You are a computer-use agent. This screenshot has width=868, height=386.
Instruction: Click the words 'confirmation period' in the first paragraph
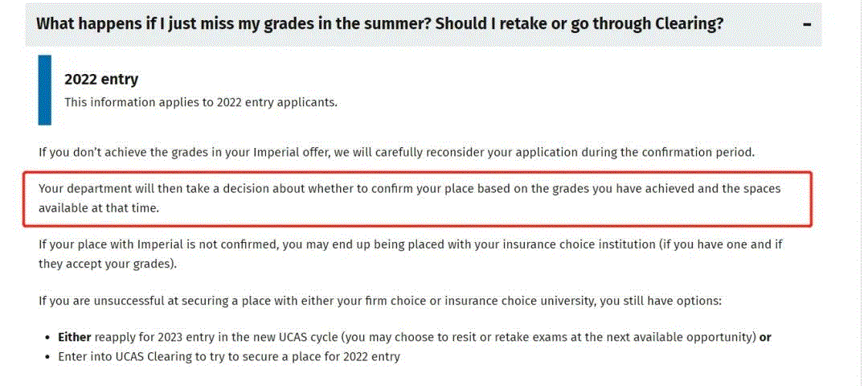700,152
